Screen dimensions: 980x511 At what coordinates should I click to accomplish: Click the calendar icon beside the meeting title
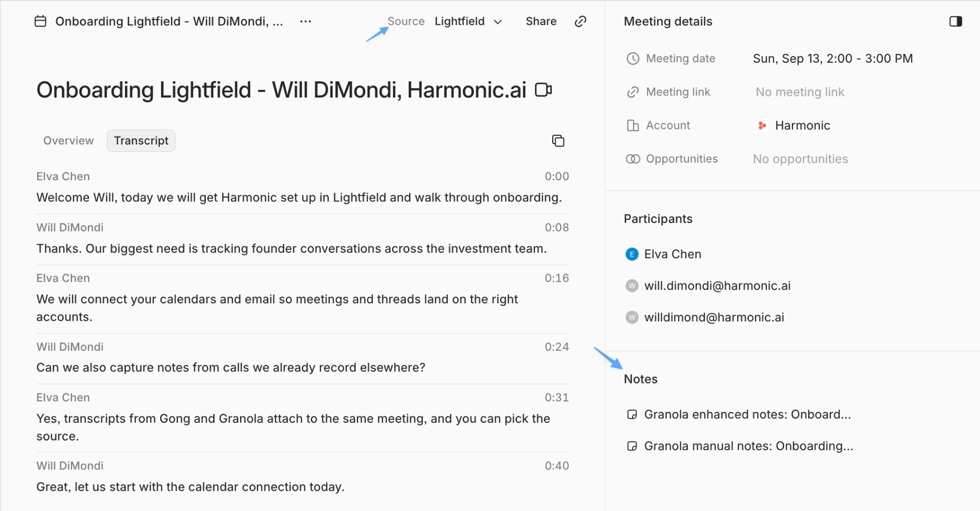pos(41,22)
